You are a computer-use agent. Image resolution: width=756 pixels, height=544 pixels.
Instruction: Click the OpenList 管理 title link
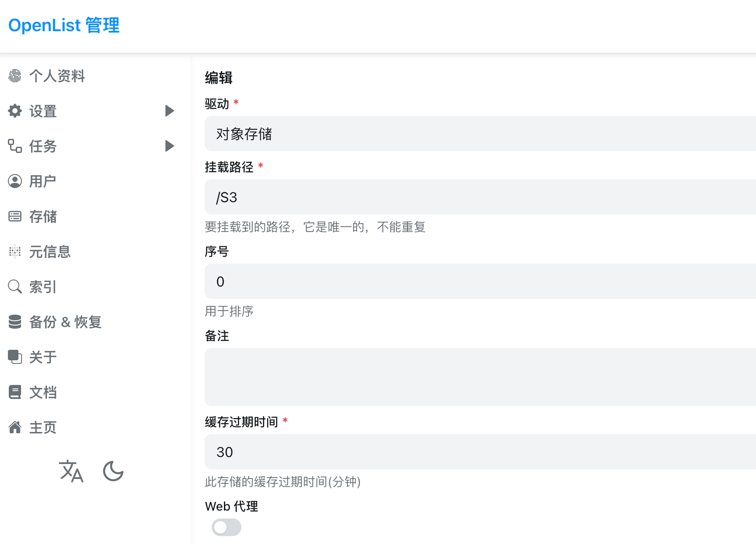tap(64, 25)
